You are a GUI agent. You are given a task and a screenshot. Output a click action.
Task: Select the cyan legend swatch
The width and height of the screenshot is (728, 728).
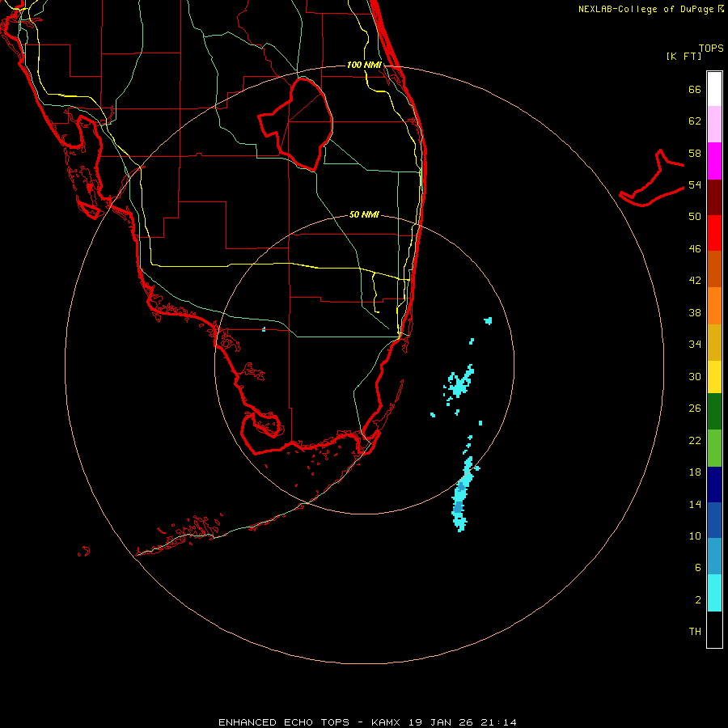(714, 593)
